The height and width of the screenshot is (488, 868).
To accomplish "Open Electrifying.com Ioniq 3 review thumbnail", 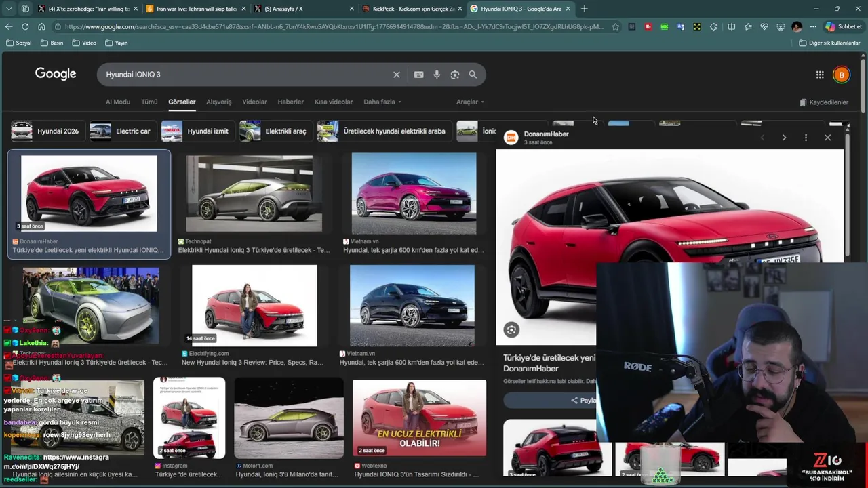I will coord(254,306).
